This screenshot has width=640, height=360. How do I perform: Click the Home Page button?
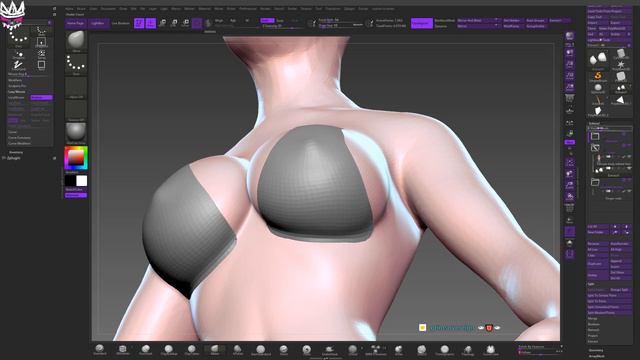point(76,23)
